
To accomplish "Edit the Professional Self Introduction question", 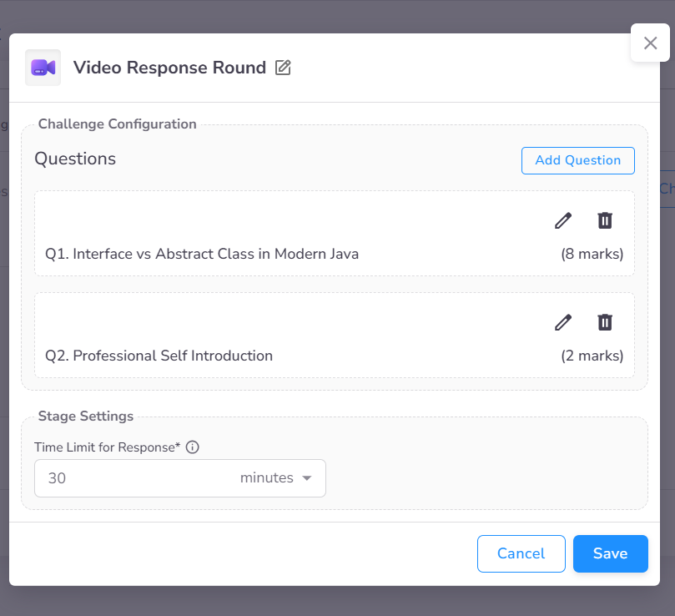I will tap(562, 322).
